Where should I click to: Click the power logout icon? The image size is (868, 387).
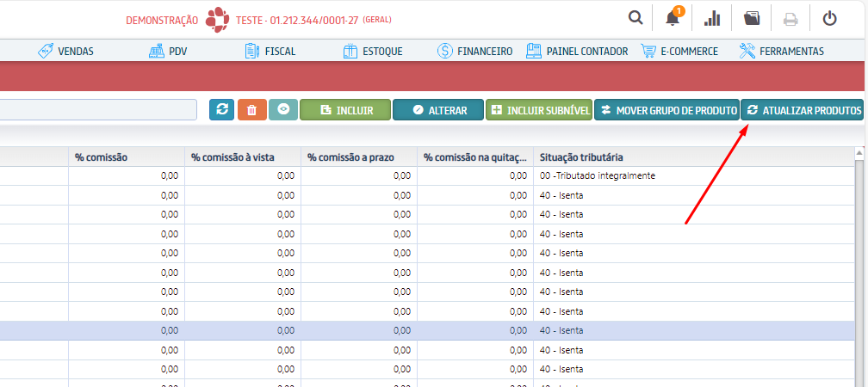pyautogui.click(x=830, y=18)
